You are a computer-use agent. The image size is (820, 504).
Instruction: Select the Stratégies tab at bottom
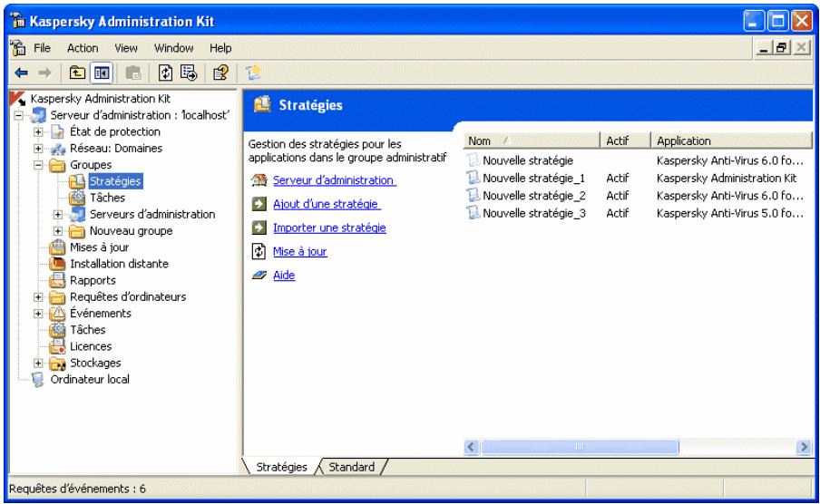tap(281, 467)
